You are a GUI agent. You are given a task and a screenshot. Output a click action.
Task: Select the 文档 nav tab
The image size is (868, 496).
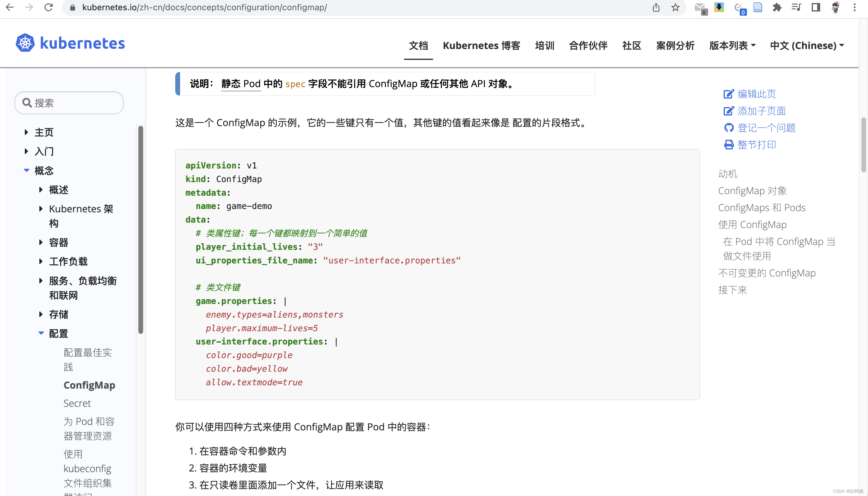pyautogui.click(x=418, y=45)
